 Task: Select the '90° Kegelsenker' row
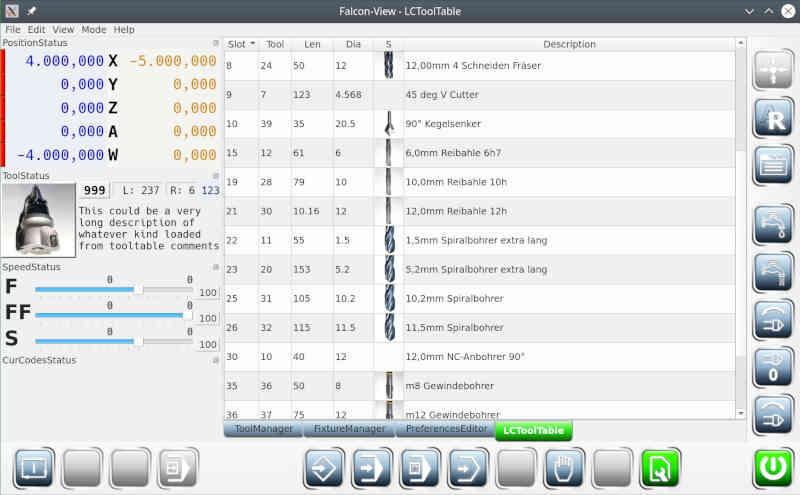click(x=480, y=124)
